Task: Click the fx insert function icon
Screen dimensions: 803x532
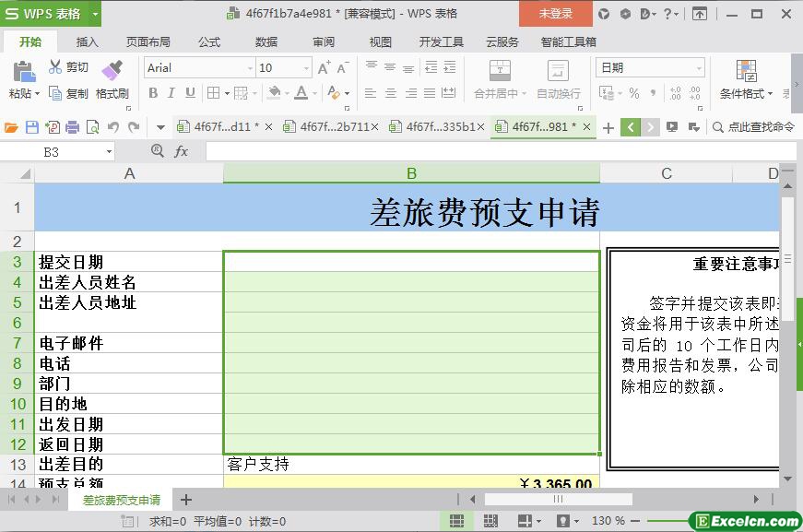Action: click(182, 151)
